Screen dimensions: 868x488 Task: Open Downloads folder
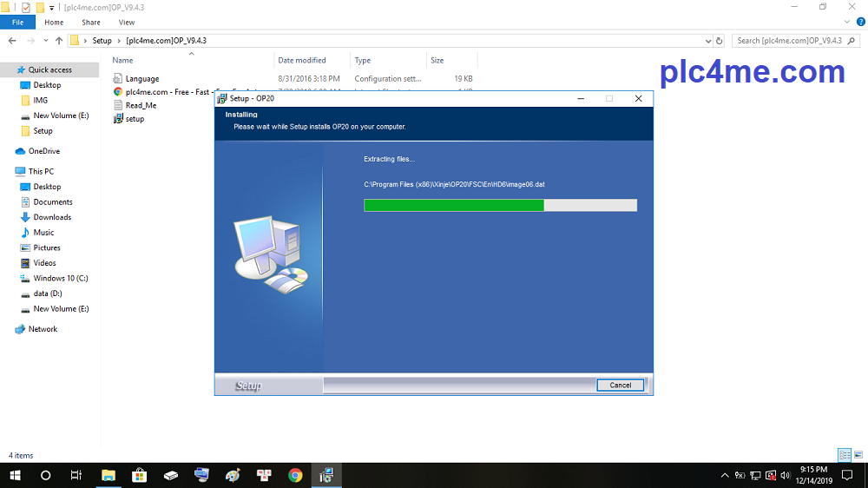click(x=52, y=217)
